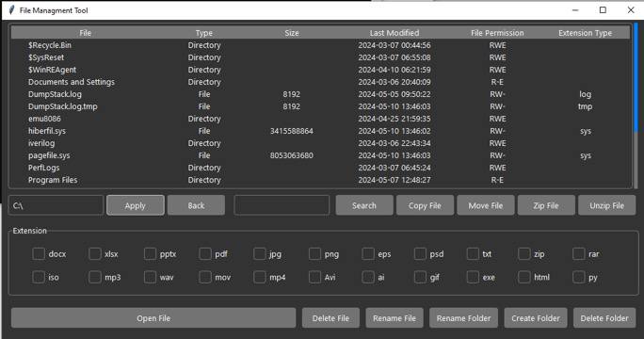Toggle the pdf extension checkbox
644x339 pixels.
tap(204, 253)
